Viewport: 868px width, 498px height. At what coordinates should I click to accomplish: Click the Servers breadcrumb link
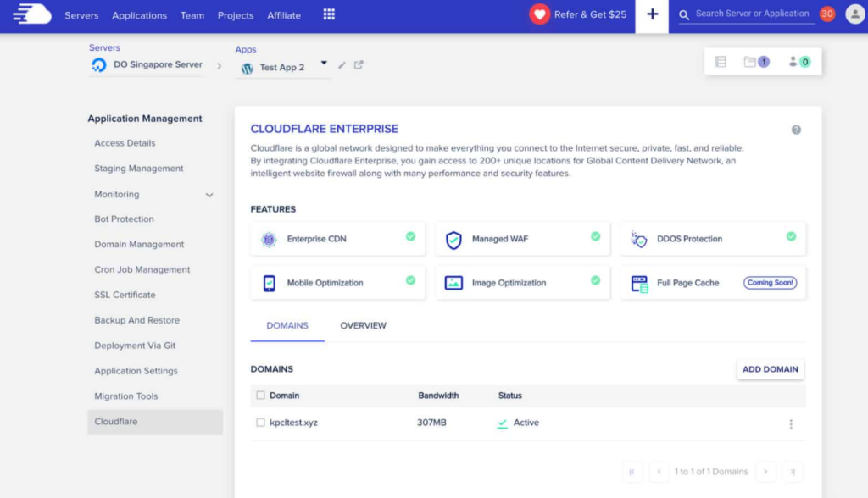104,47
